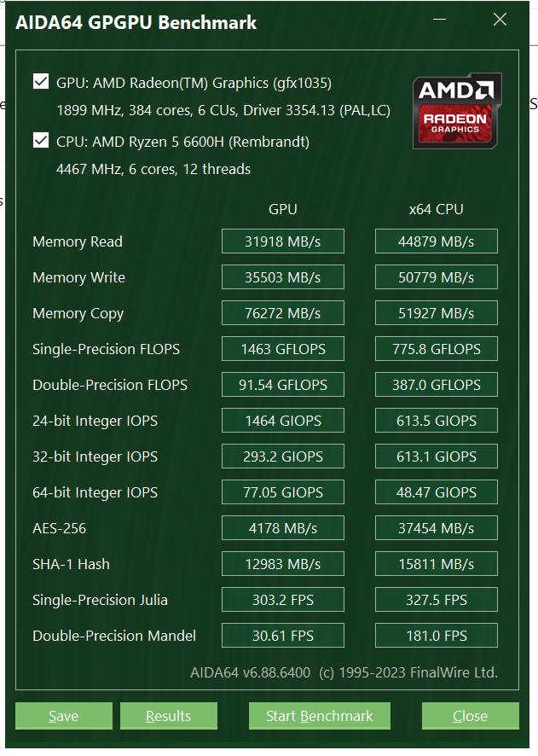The image size is (538, 756).
Task: Click CPU details line with 4467 MHz
Action: point(153,169)
